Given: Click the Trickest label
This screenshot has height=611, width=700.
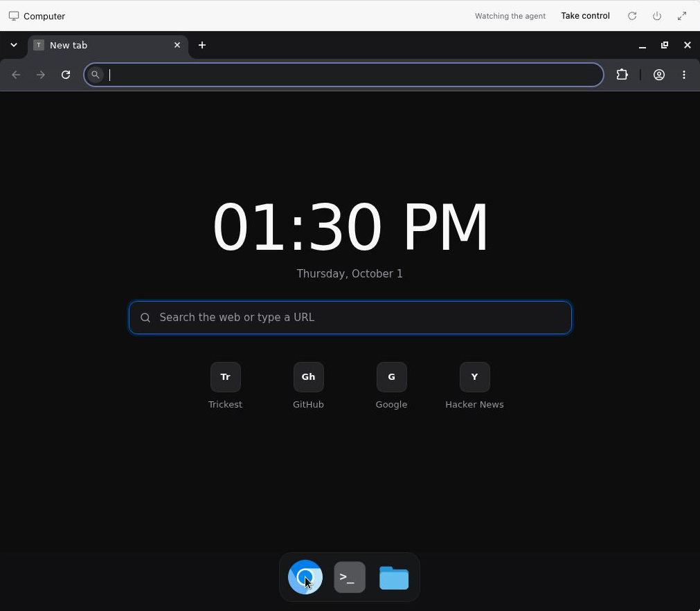Looking at the screenshot, I should coord(226,404).
